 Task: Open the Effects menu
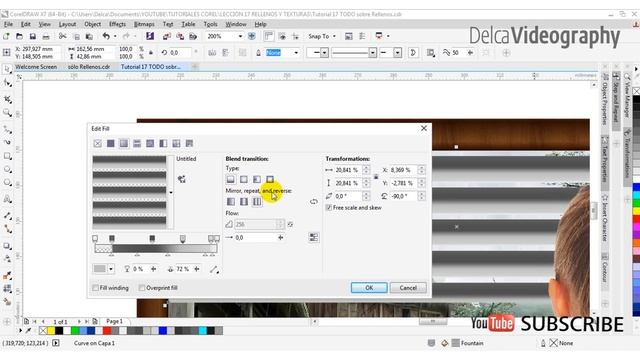click(x=118, y=24)
